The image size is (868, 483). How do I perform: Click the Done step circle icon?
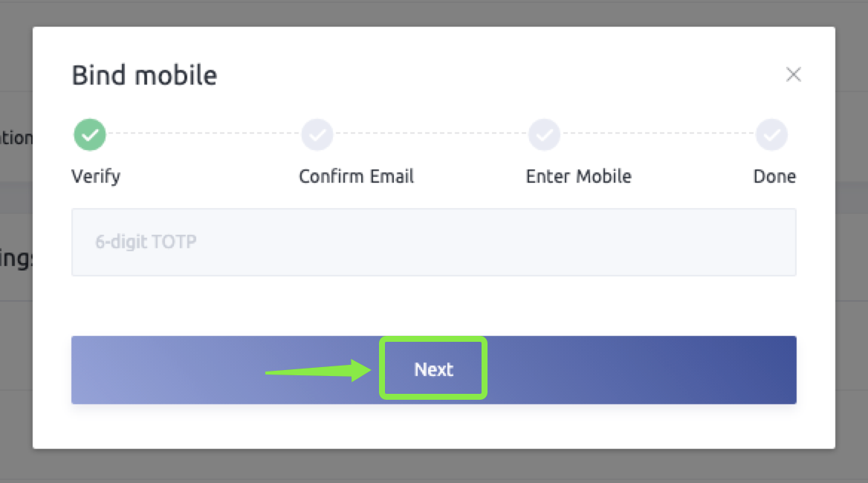coord(772,135)
